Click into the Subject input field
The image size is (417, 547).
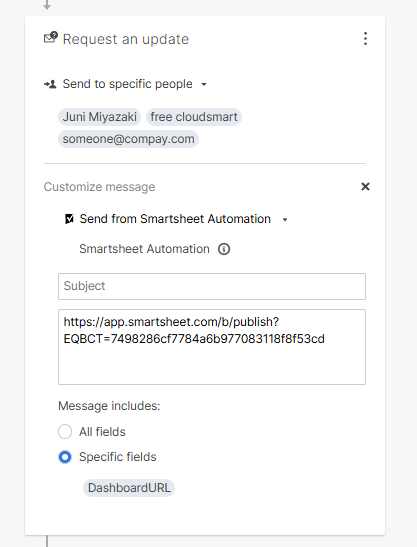tap(212, 286)
